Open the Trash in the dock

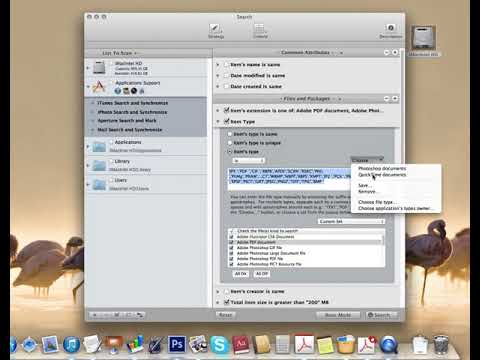click(x=441, y=345)
